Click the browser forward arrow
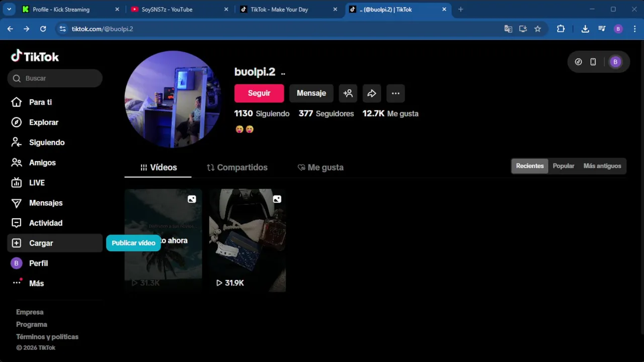The height and width of the screenshot is (362, 644). point(27,29)
